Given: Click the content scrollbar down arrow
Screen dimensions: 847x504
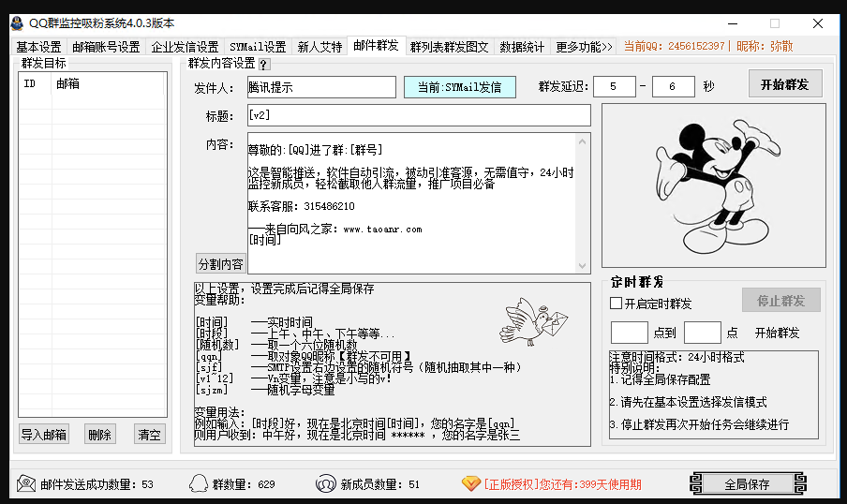Looking at the screenshot, I should tap(582, 266).
